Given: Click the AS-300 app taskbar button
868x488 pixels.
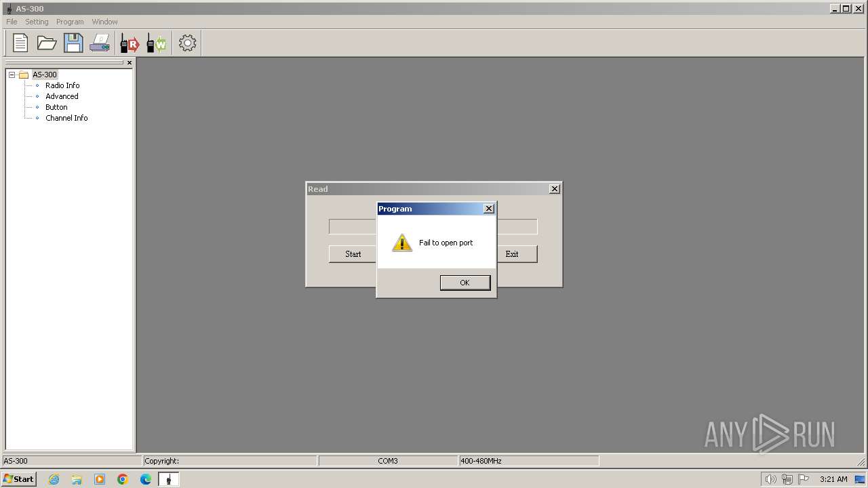Looking at the screenshot, I should tap(169, 479).
